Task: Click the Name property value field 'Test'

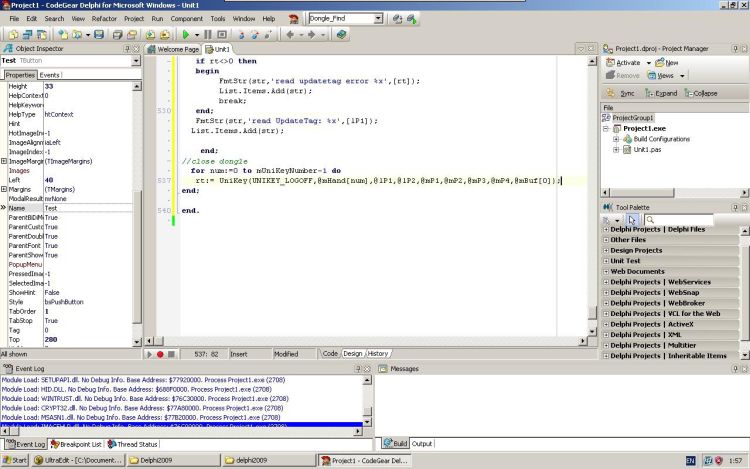Action: coord(88,208)
